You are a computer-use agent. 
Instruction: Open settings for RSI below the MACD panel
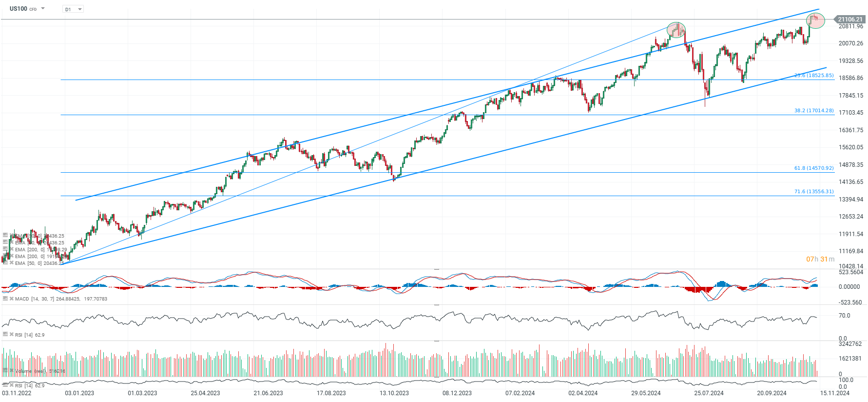pos(5,335)
